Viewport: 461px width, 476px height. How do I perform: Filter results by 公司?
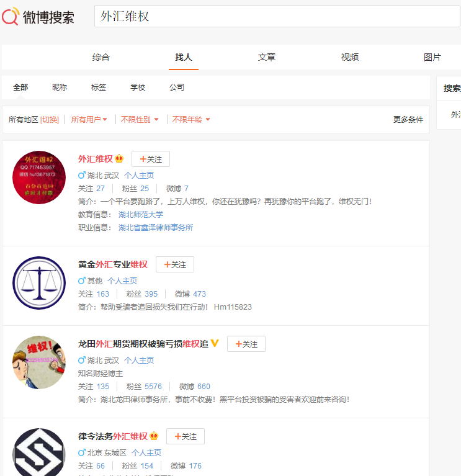pos(177,88)
